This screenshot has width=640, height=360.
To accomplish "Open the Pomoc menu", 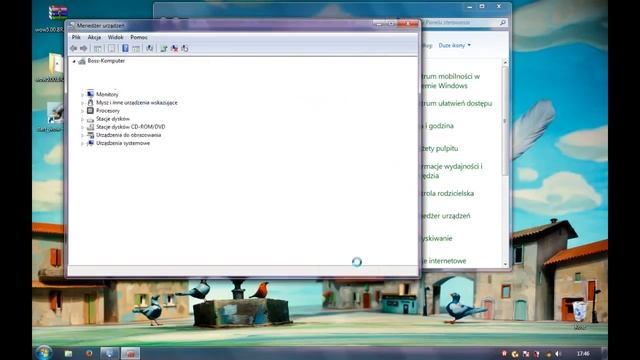I will (x=139, y=37).
